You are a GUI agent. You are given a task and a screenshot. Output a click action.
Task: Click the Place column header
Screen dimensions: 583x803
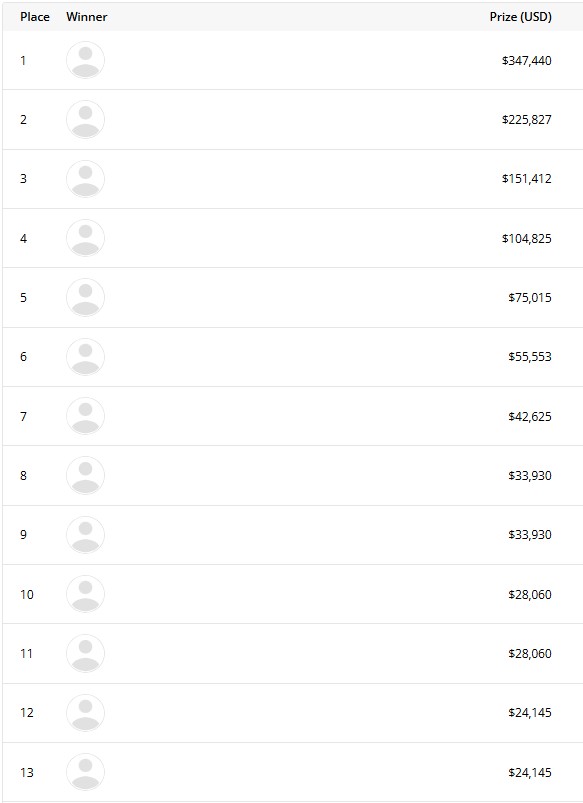(x=35, y=17)
